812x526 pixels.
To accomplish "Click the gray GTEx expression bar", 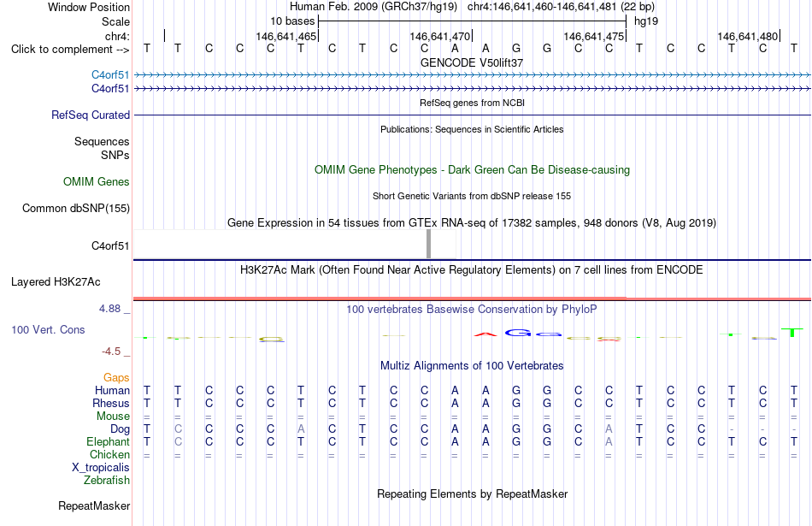I will [428, 244].
